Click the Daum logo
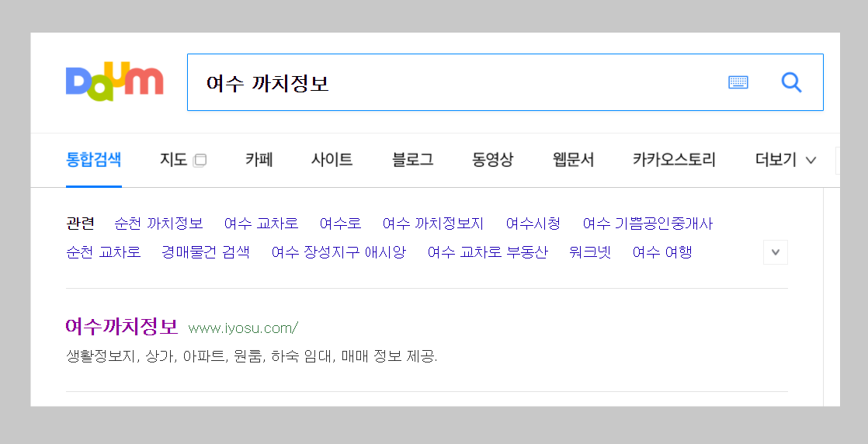Viewport: 868px width, 444px height. 115,82
